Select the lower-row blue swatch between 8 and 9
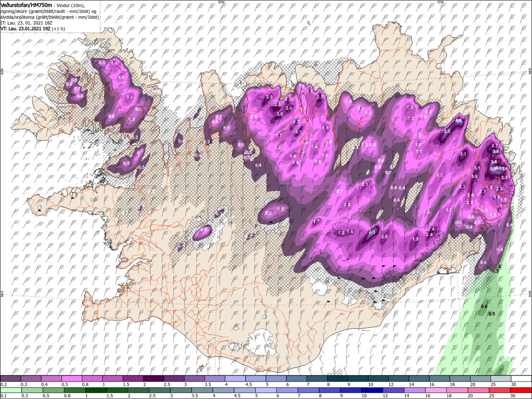Screen dimensions: 532x399 pyautogui.click(x=330, y=390)
